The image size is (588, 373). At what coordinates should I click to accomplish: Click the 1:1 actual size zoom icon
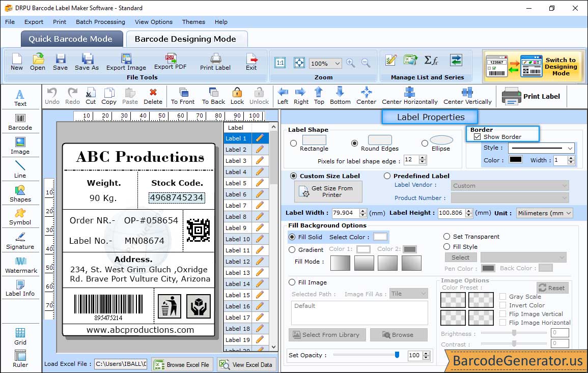[x=280, y=63]
